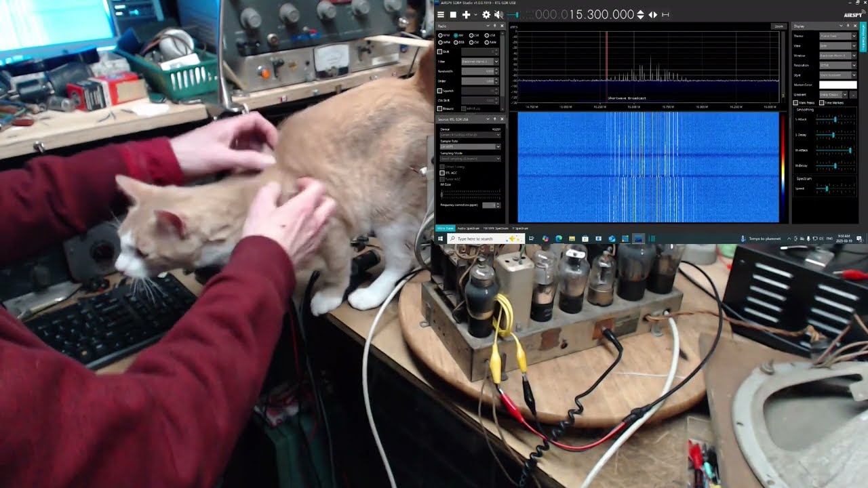868x488 pixels.
Task: Click the Frequency correction ppm stepper
Action: 498,205
